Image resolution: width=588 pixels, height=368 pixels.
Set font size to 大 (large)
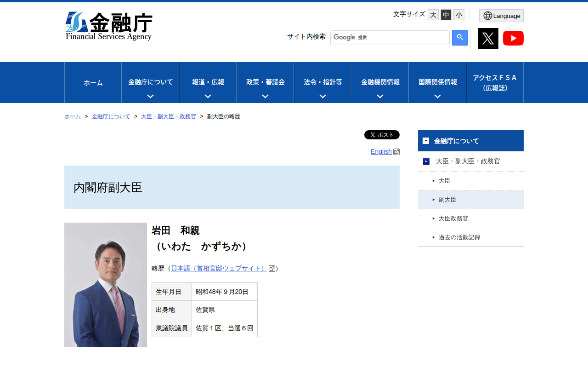(x=433, y=15)
